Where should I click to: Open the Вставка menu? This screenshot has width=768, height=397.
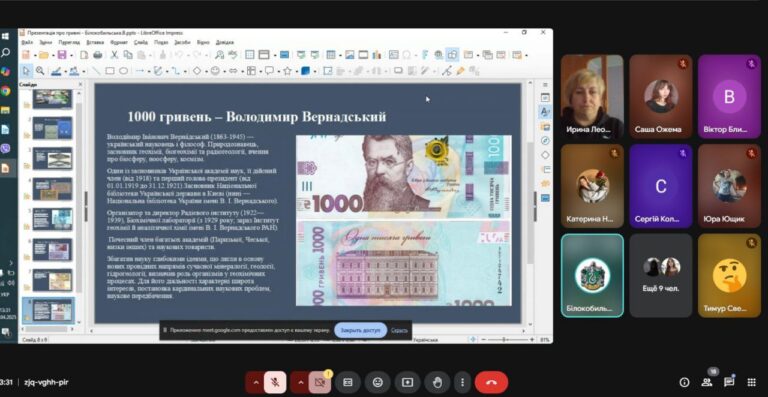94,43
